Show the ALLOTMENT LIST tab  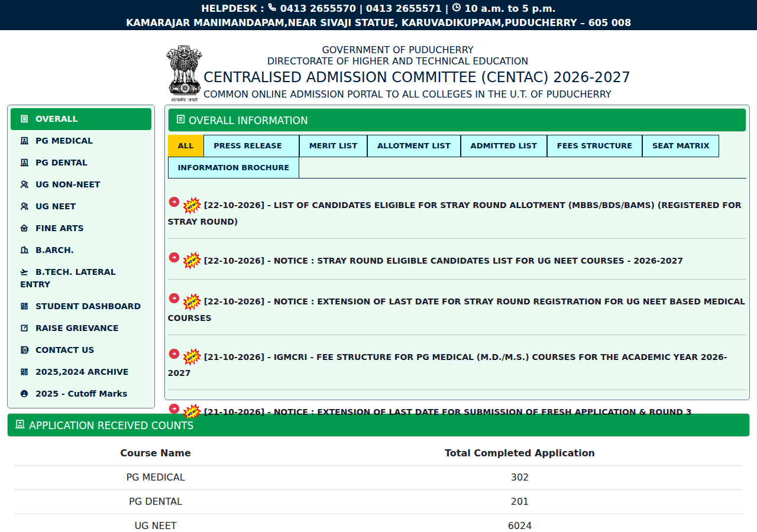414,146
